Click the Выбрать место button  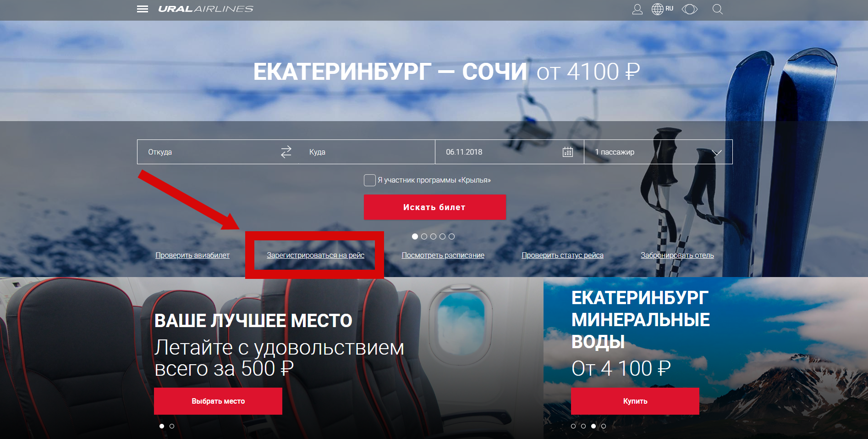(218, 401)
